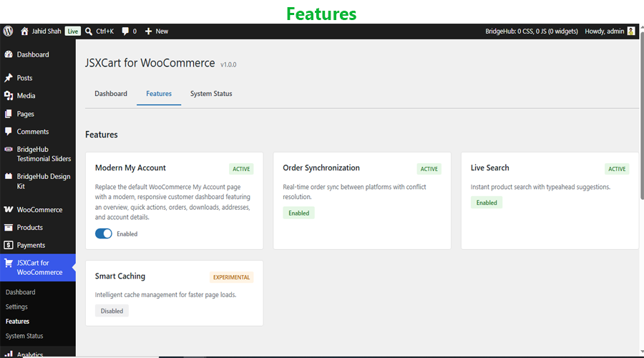Click the Products box icon

pyautogui.click(x=8, y=227)
